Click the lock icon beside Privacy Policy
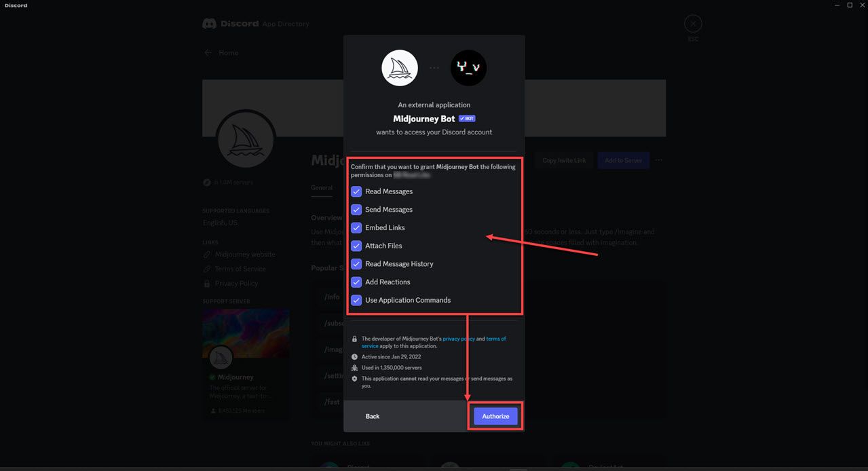This screenshot has width=868, height=471. point(206,283)
